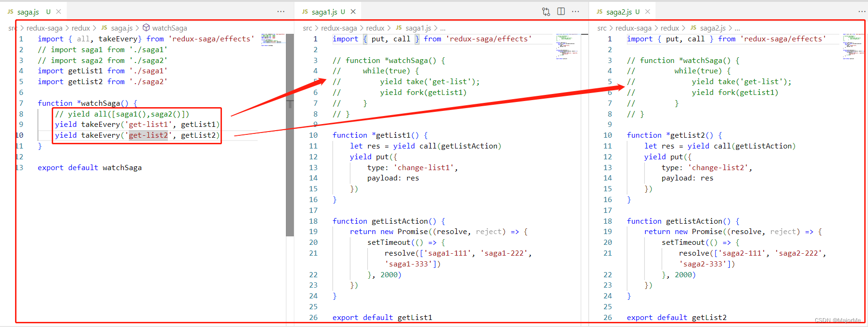Click the minimap in saga1.js editor

pos(568,46)
